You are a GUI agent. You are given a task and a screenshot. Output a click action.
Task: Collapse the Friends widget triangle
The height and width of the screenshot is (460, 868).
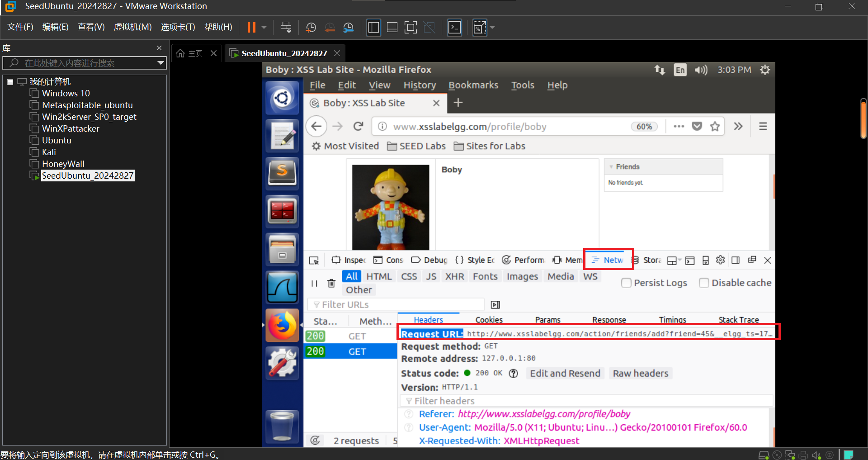click(x=611, y=167)
